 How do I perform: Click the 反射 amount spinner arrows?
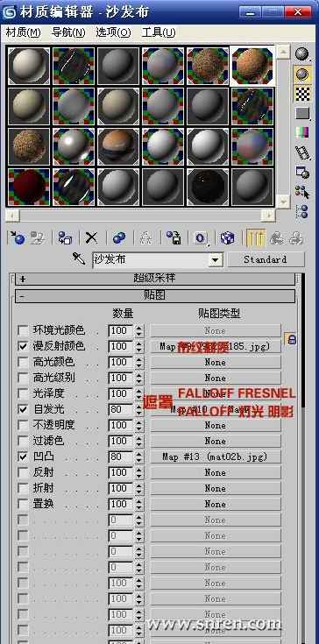pos(139,472)
